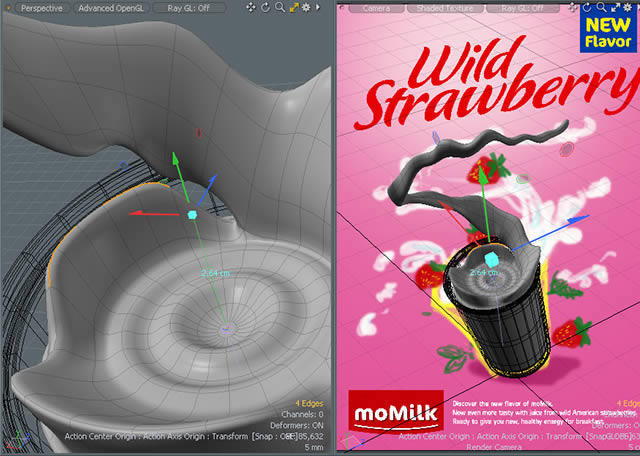
Task: Click the zoom magnifier icon in Camera viewport
Action: 601,7
